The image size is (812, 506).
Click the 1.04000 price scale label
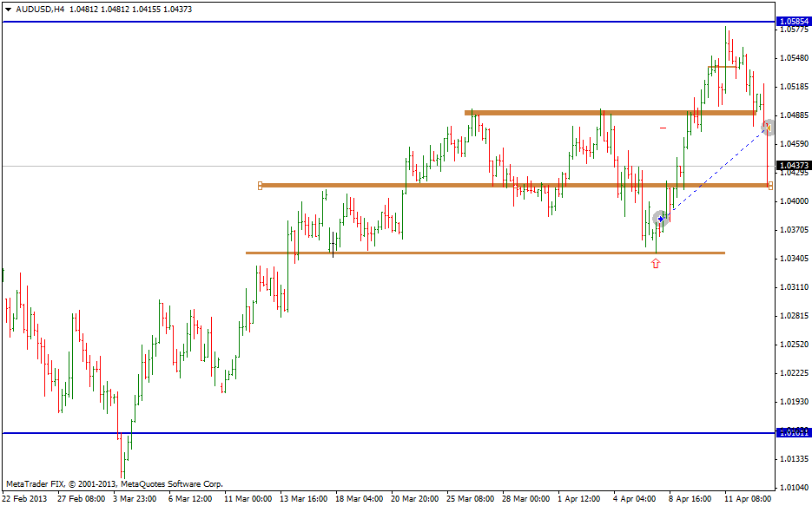click(793, 201)
